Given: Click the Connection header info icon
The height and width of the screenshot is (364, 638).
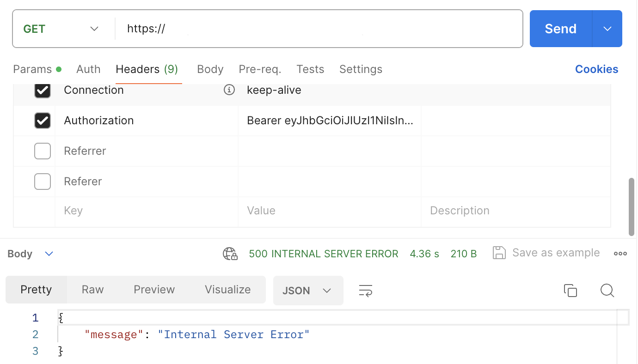Looking at the screenshot, I should (x=229, y=90).
